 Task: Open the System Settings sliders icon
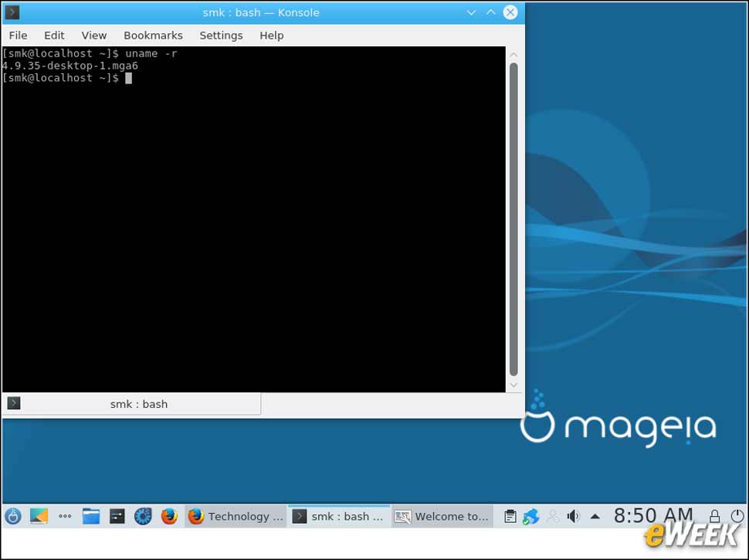tap(117, 516)
